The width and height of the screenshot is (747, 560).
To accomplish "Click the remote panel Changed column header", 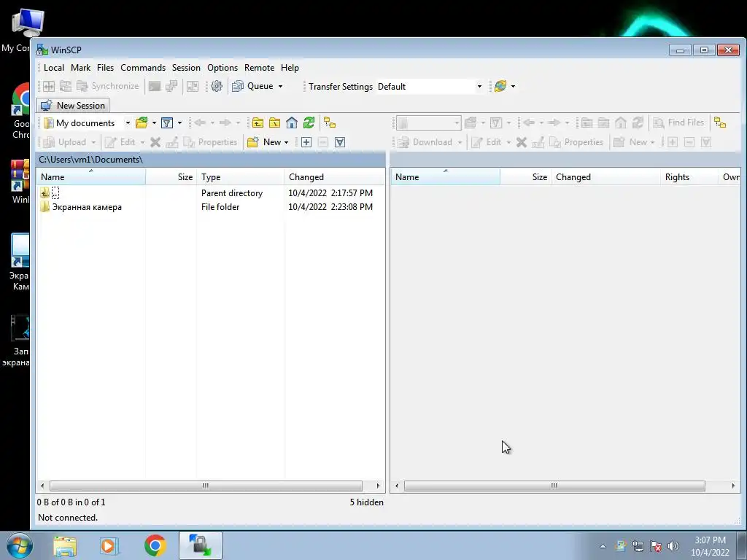I will coord(606,176).
